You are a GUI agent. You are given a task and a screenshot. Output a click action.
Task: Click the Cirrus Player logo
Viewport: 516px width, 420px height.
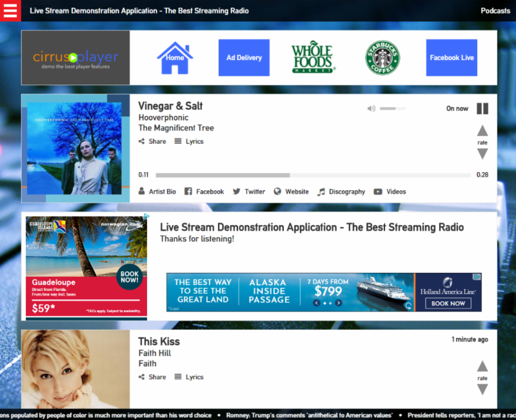tap(75, 58)
